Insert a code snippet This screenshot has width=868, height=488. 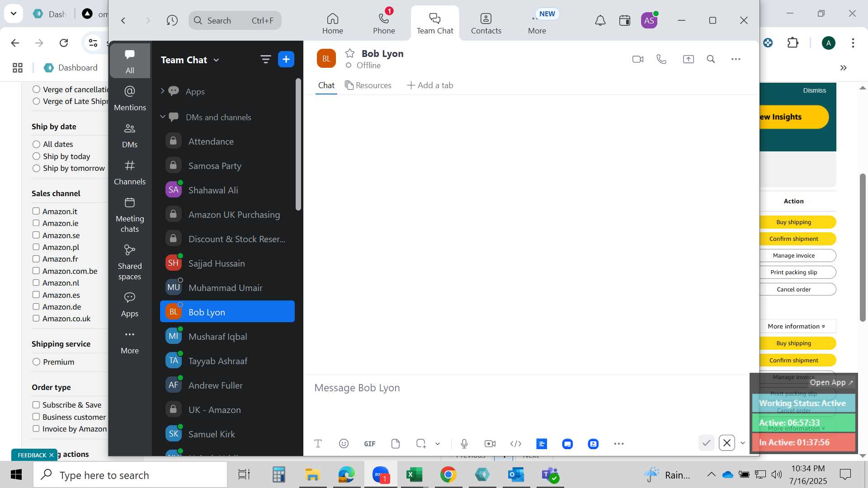tap(516, 444)
